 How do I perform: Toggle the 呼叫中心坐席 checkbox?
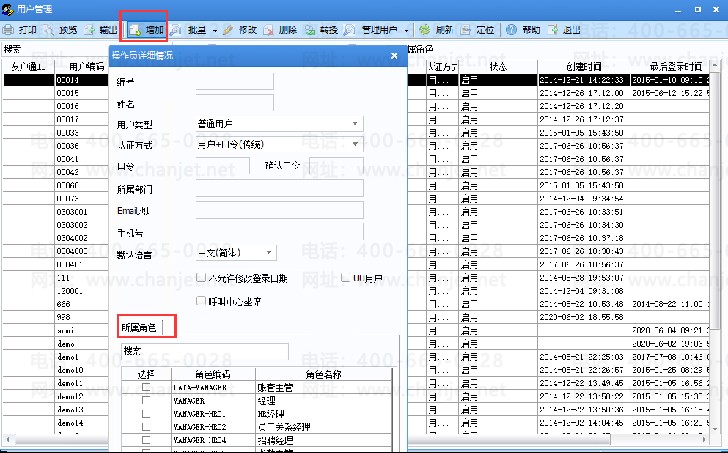(x=201, y=301)
